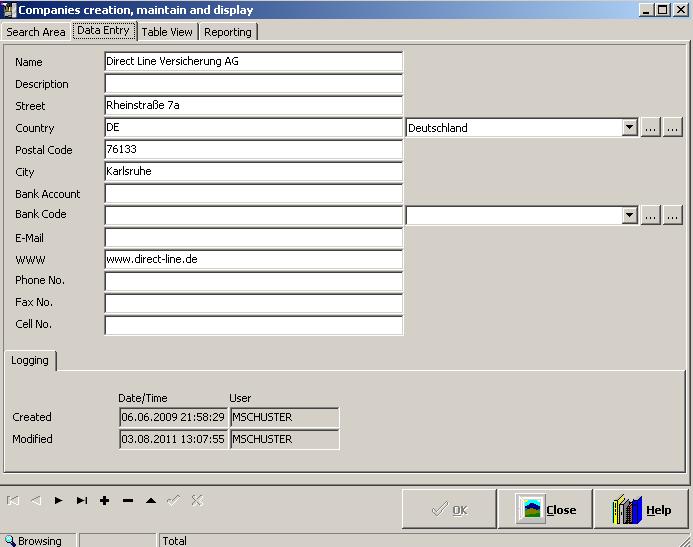
Task: Edit record using the up triangle icon
Action: point(151,501)
